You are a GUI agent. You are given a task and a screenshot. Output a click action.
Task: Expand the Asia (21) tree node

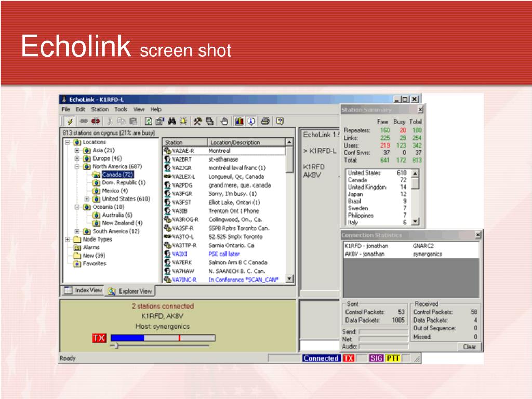click(77, 150)
